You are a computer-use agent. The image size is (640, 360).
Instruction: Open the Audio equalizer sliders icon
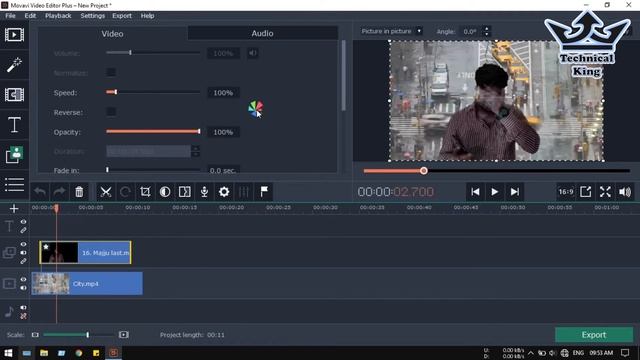tap(244, 191)
